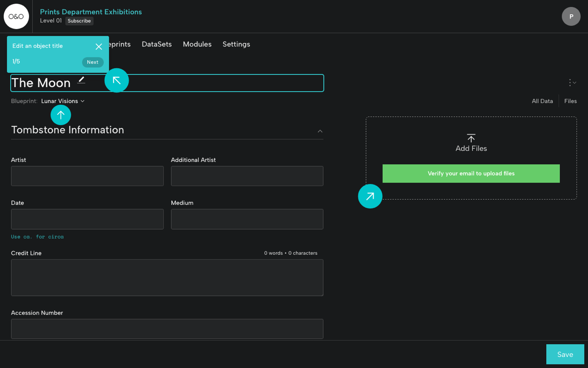
Task: Click the pencil edit icon beside The Moon
Action: click(81, 80)
